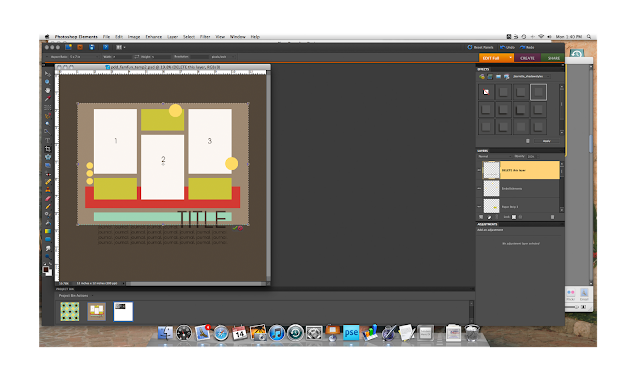Click the pse icon in Dock
This screenshot has height=391, width=640.
351,333
